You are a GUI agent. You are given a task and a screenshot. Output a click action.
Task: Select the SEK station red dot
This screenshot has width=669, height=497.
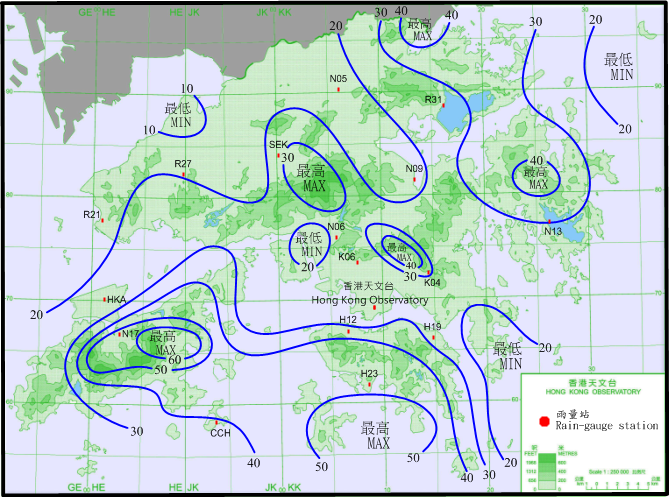pyautogui.click(x=278, y=155)
